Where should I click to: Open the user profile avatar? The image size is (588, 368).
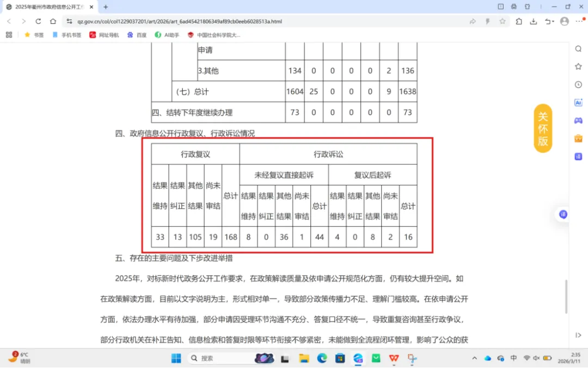(565, 21)
